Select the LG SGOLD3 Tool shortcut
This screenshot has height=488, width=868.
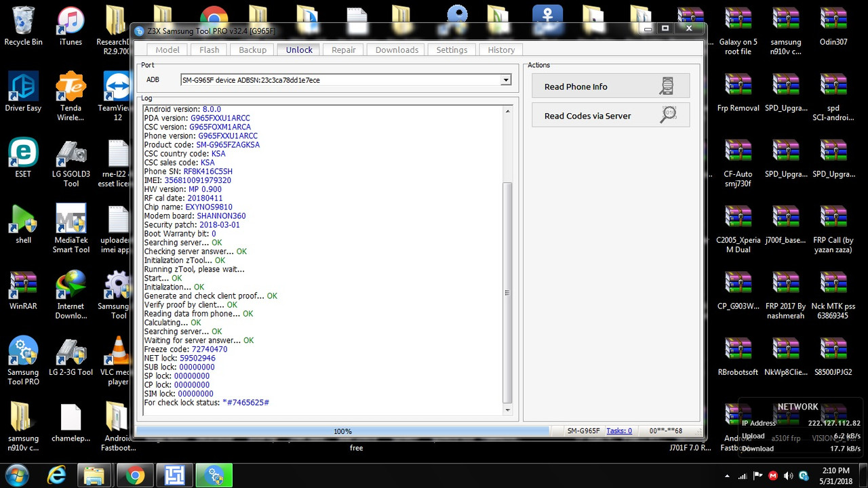coord(71,163)
